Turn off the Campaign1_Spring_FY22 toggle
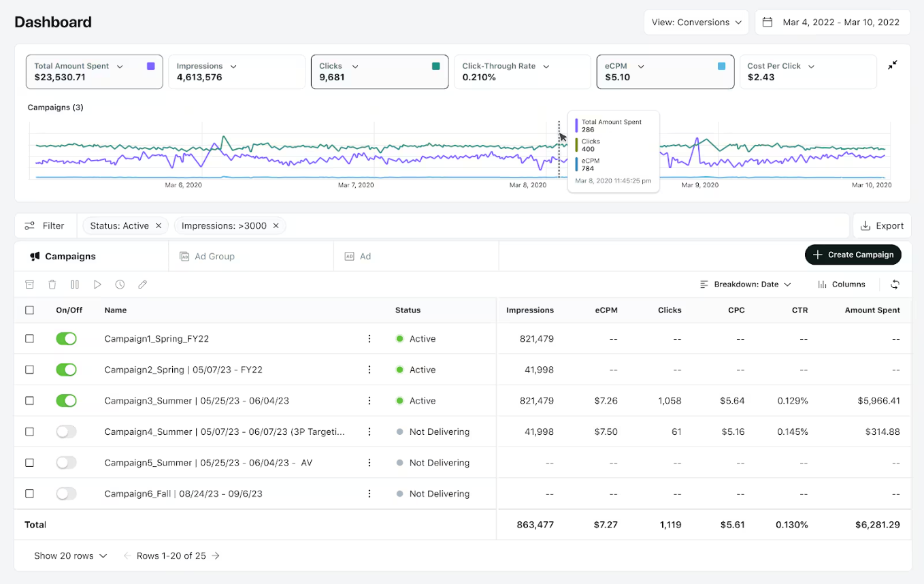 click(66, 339)
